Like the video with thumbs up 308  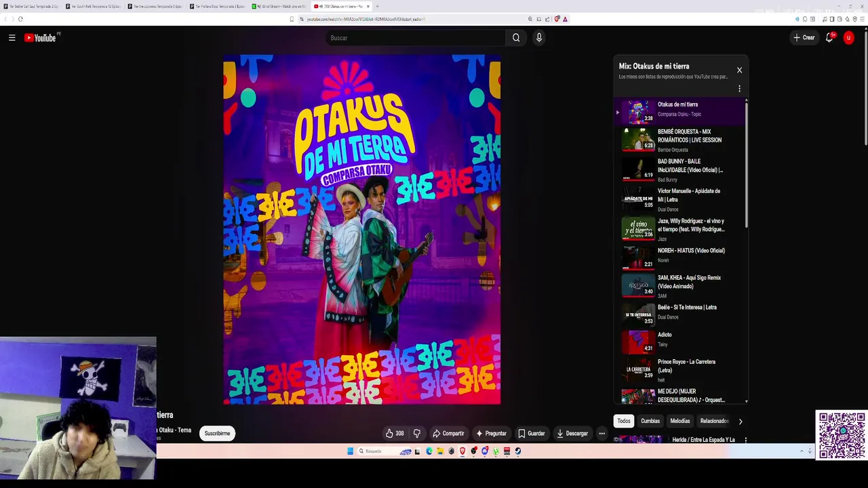click(x=395, y=434)
